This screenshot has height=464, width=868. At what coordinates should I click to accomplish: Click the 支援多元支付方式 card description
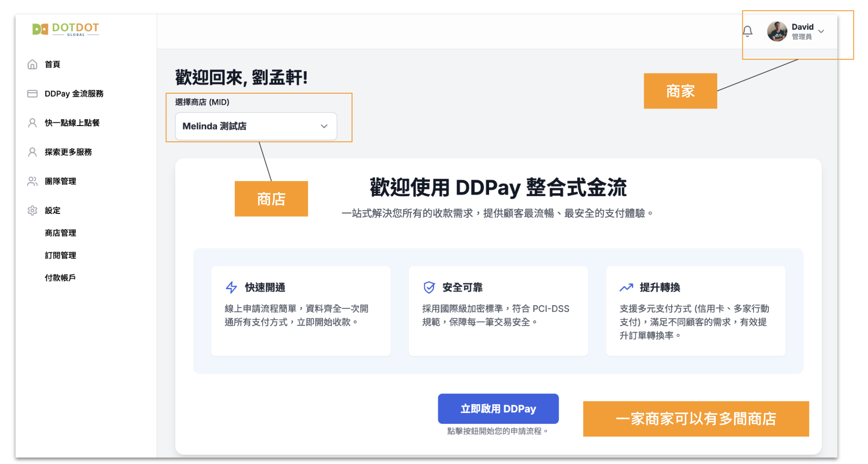point(694,322)
